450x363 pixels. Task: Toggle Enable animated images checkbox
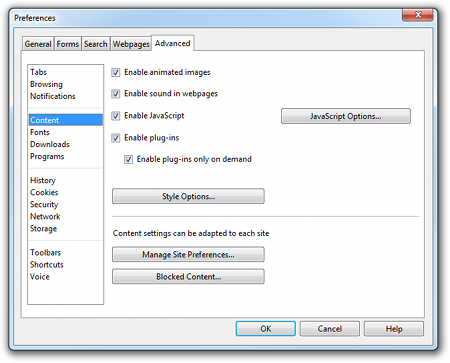[116, 72]
